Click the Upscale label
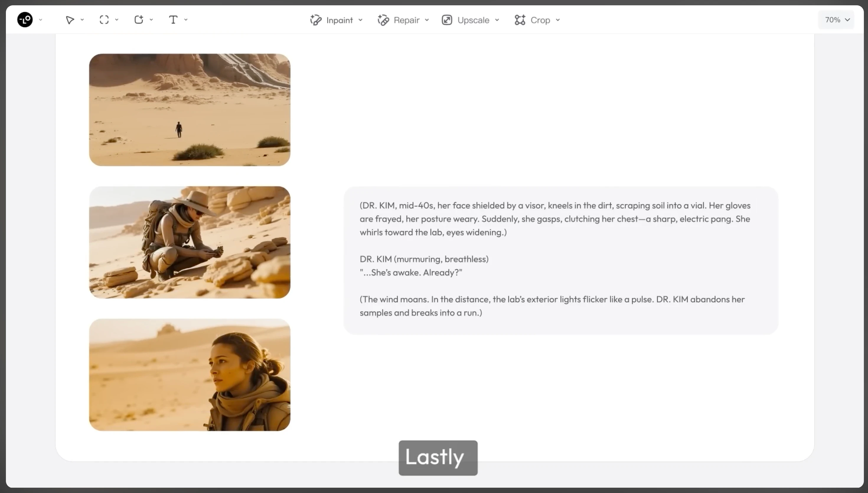Image resolution: width=868 pixels, height=493 pixels. pyautogui.click(x=473, y=20)
